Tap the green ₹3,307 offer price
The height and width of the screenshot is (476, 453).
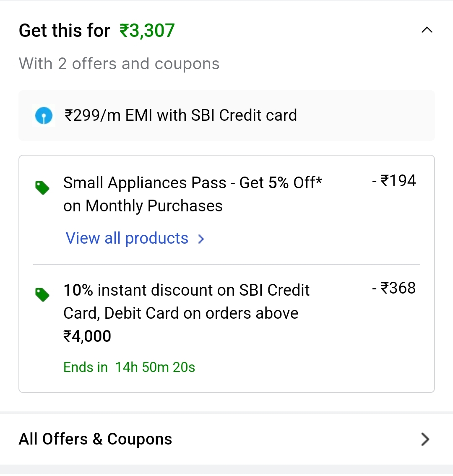(x=147, y=31)
